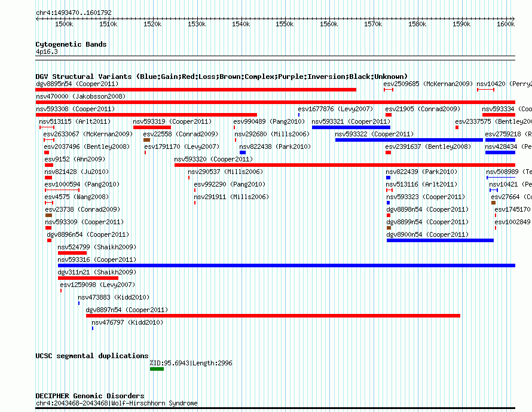Click nsv822439 (Park2010) label

pyautogui.click(x=422, y=172)
